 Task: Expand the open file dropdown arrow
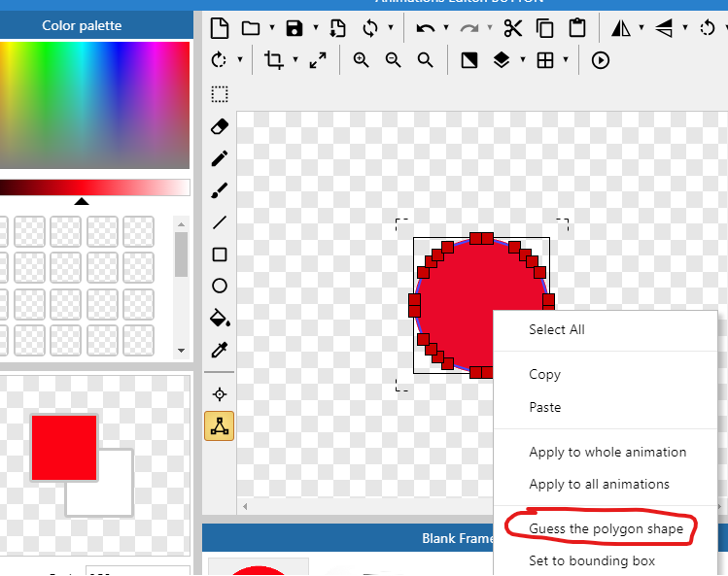pos(272,28)
